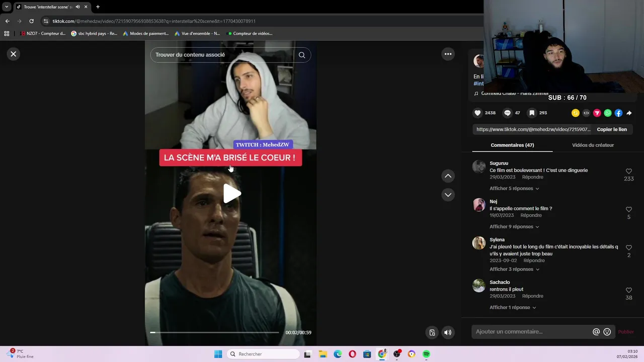Open 'Compteur de vidéos' bookmark
644x362 pixels.
tap(250, 34)
